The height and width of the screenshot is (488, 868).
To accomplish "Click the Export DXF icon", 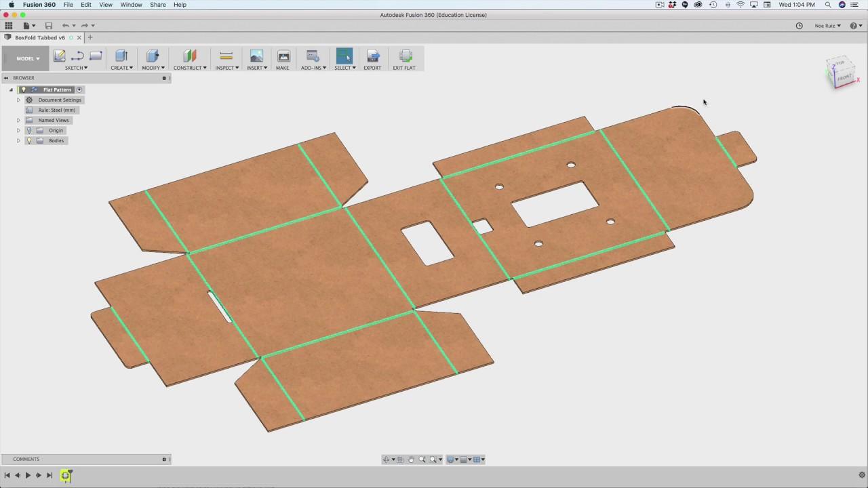I will coord(372,56).
